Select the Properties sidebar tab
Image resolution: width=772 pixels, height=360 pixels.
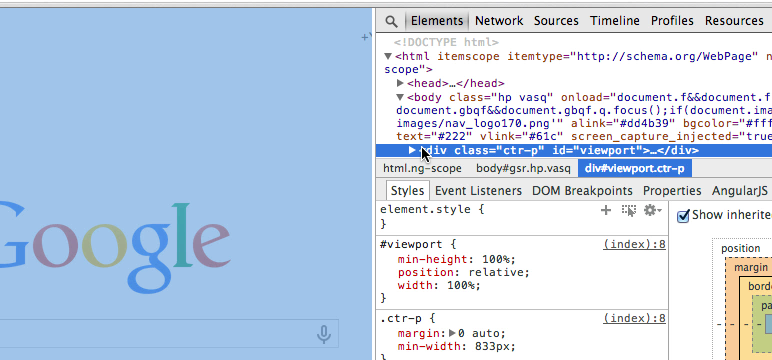672,191
